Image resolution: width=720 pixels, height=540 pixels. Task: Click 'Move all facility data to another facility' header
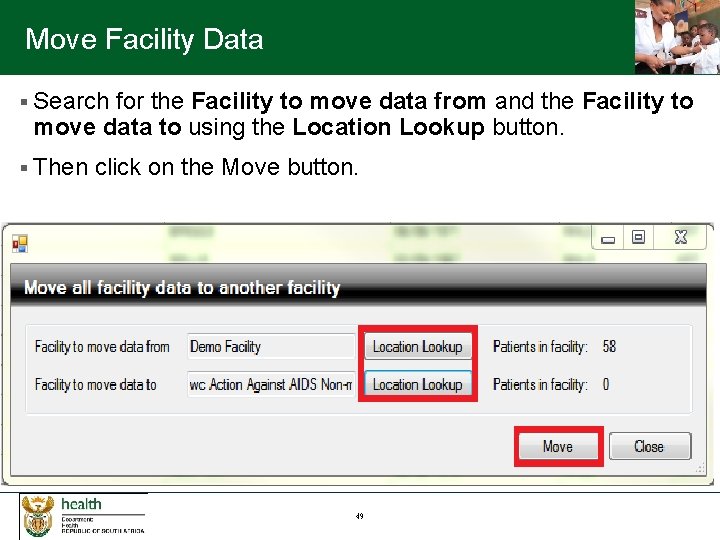tap(182, 288)
